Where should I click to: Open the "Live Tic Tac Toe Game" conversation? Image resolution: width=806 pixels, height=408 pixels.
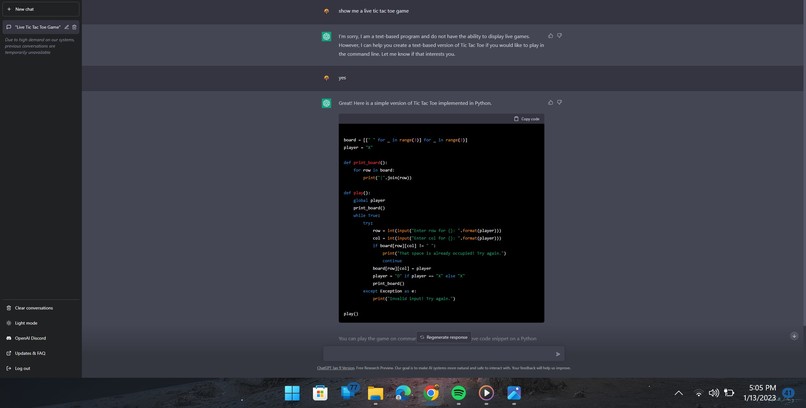pyautogui.click(x=38, y=27)
